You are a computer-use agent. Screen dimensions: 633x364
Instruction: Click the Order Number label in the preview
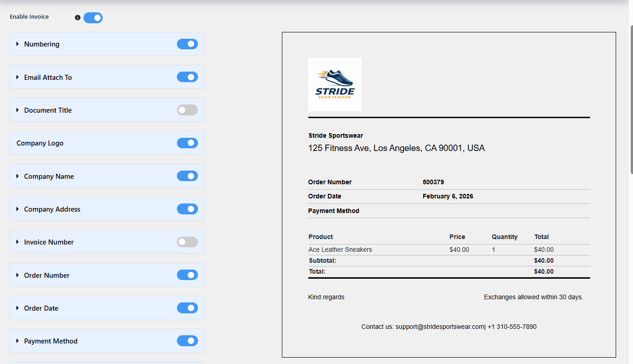330,182
